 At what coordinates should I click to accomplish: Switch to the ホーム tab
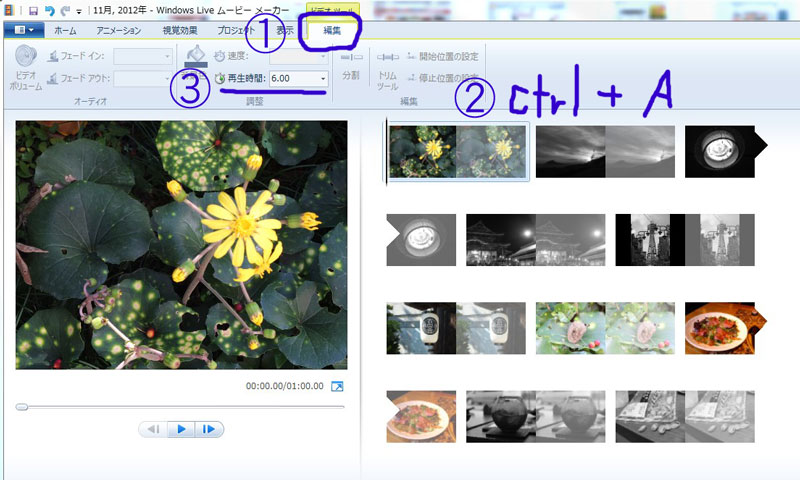[65, 30]
